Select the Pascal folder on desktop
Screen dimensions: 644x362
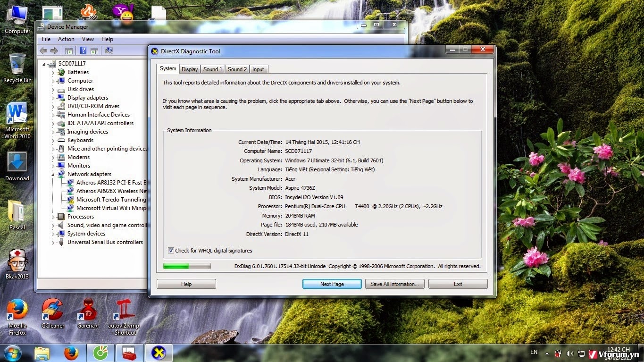pyautogui.click(x=17, y=215)
